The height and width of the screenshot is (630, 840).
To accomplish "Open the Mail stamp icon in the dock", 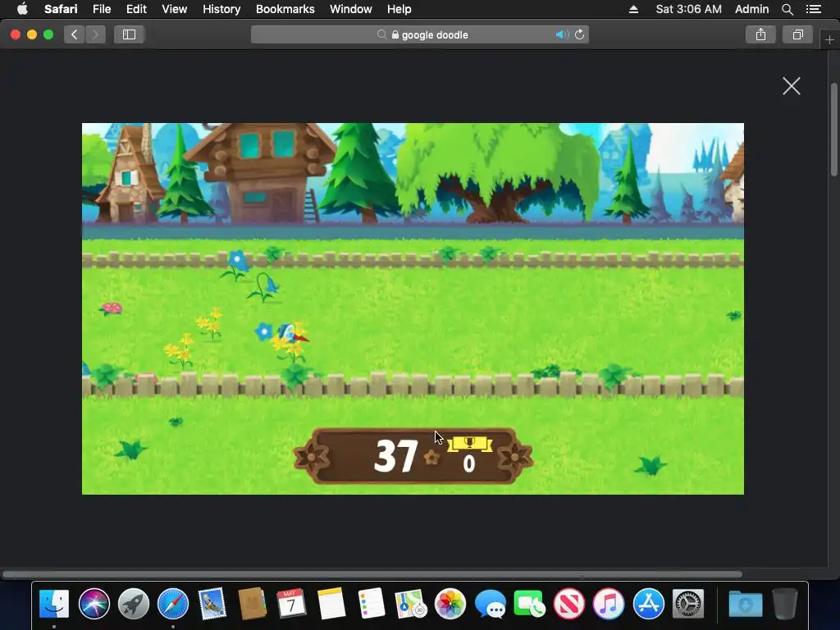I will (x=212, y=604).
